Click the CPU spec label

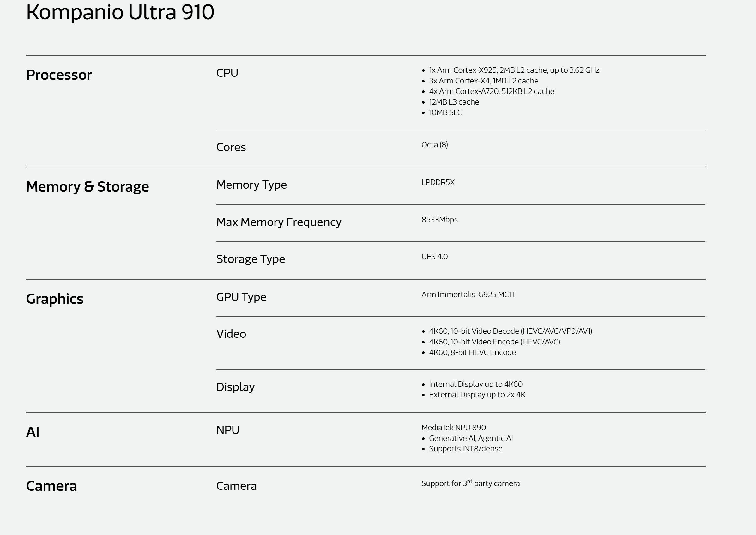(x=227, y=73)
